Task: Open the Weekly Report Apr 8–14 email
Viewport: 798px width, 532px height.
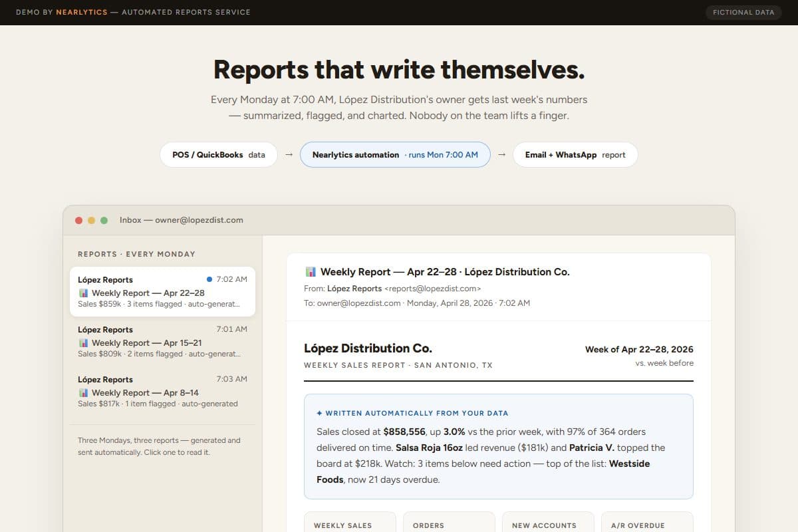Action: tap(162, 391)
